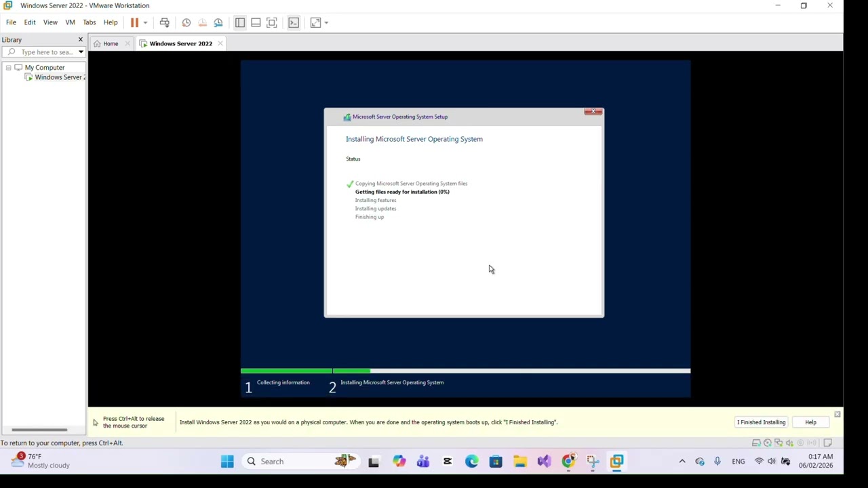Viewport: 868px width, 488px height.
Task: Toggle the library sidebar view icon
Action: coord(240,22)
